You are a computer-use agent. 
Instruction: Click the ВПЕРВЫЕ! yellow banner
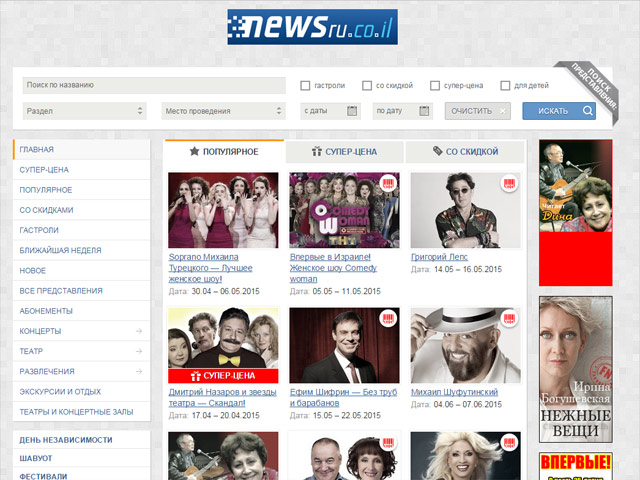click(x=576, y=466)
